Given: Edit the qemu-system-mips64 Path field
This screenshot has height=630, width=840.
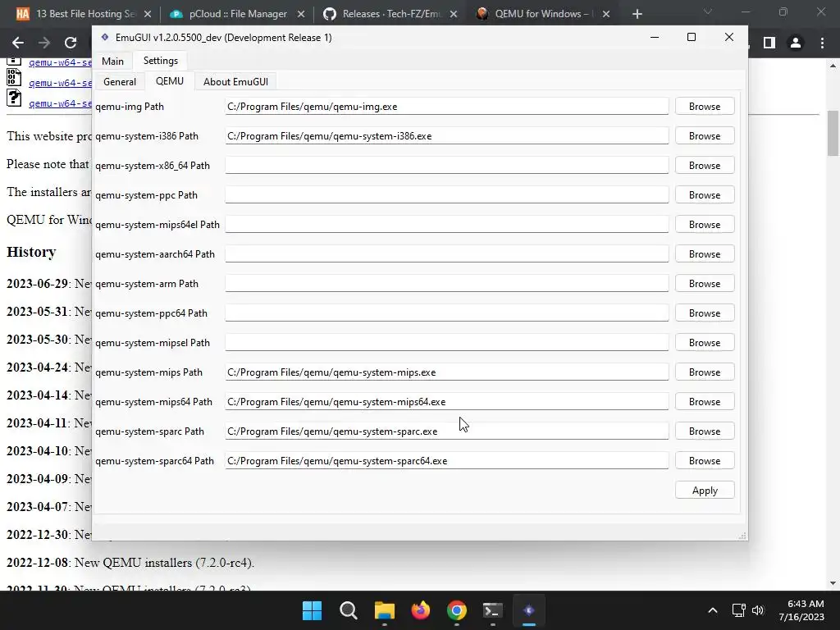Looking at the screenshot, I should point(447,400).
